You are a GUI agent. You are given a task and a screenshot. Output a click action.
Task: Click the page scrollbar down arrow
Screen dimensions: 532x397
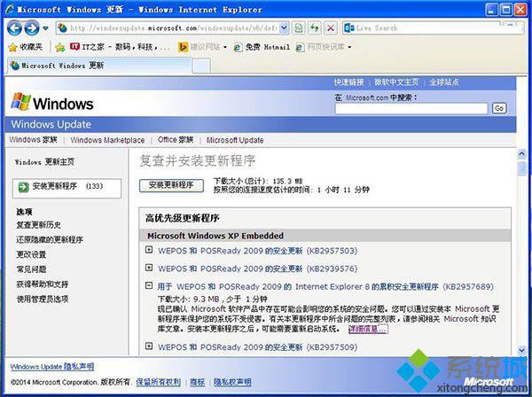click(x=521, y=350)
